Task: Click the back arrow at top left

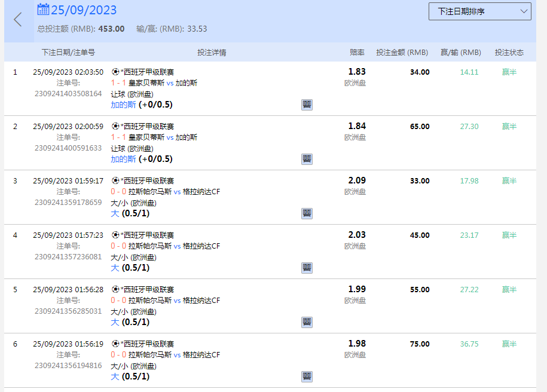Action: coord(17,20)
